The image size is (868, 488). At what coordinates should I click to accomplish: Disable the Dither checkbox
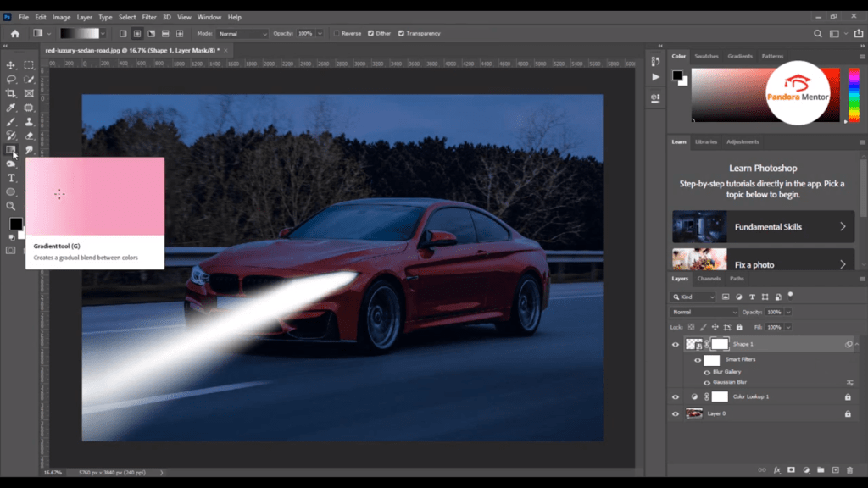(370, 33)
